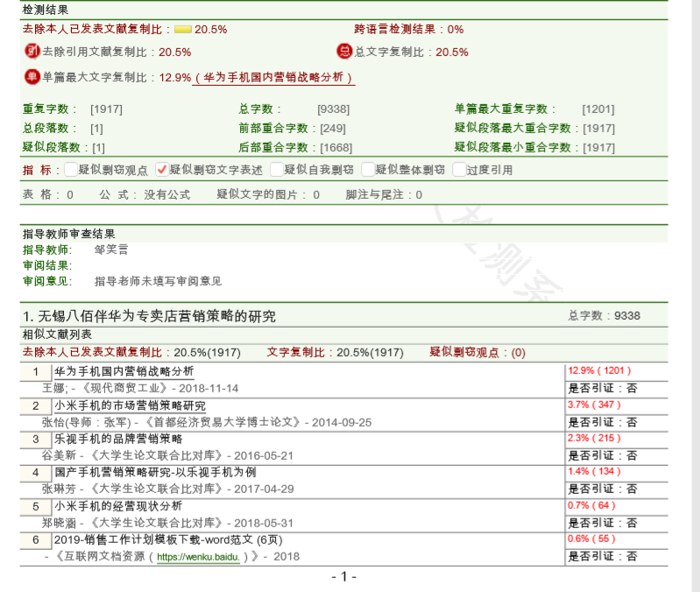Tick the 疑似剽窃观点 checkbox
700x592 pixels.
click(x=71, y=170)
